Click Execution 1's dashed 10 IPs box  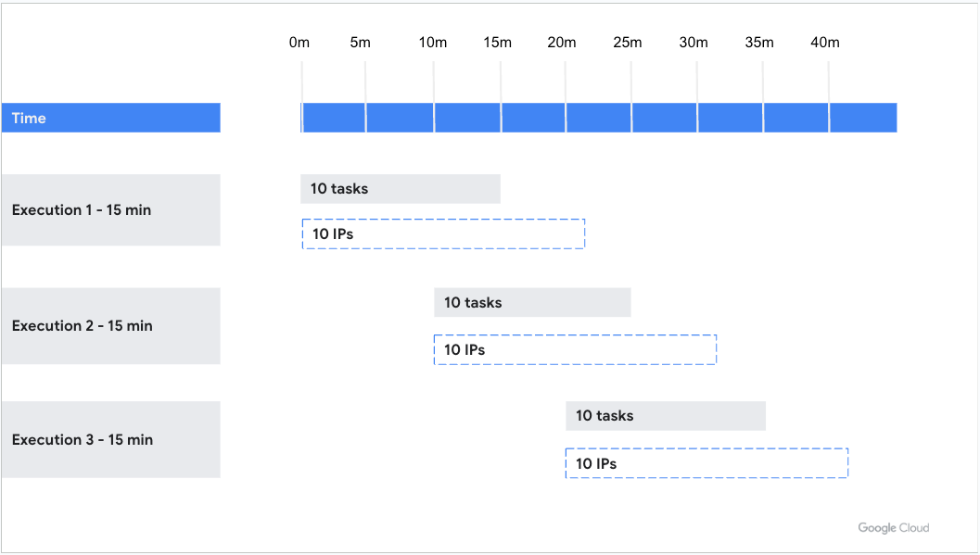tap(443, 234)
